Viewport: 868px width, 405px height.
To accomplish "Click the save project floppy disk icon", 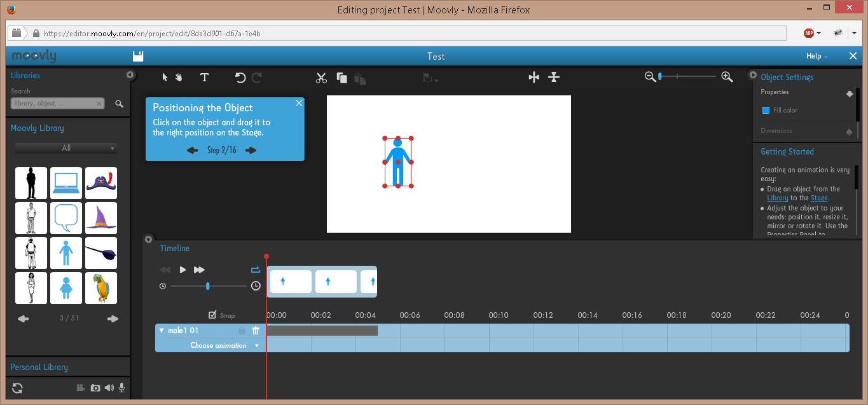I will point(138,56).
